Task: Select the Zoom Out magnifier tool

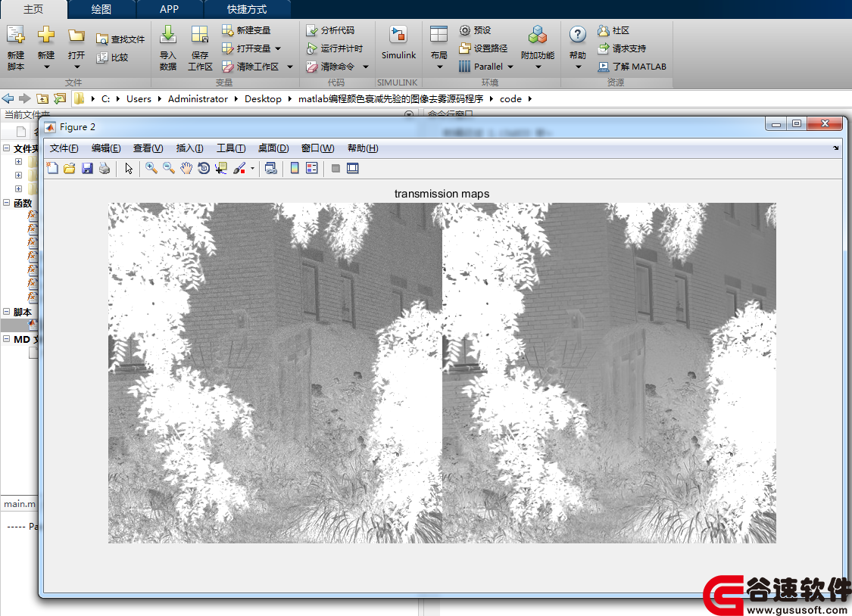Action: click(168, 168)
